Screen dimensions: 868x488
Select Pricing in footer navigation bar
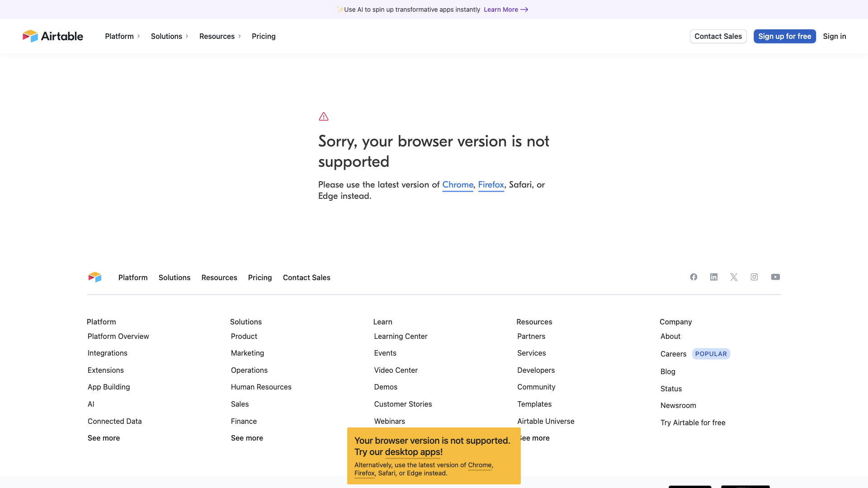click(260, 277)
